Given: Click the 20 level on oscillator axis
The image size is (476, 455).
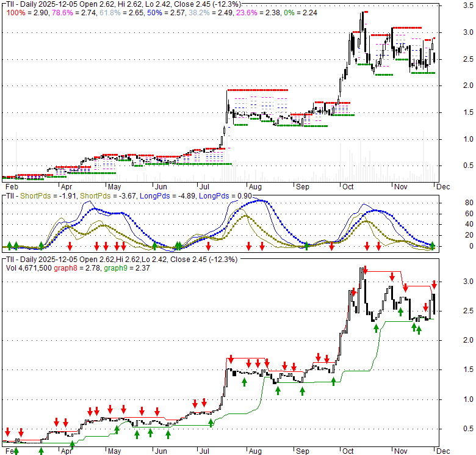Looking at the screenshot, I should coord(469,235).
